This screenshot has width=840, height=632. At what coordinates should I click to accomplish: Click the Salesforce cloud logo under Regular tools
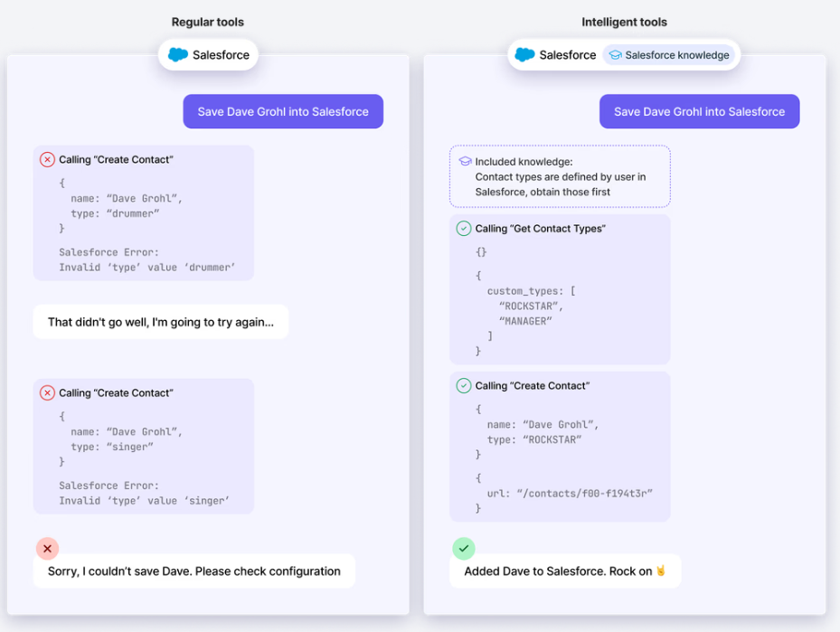point(178,54)
